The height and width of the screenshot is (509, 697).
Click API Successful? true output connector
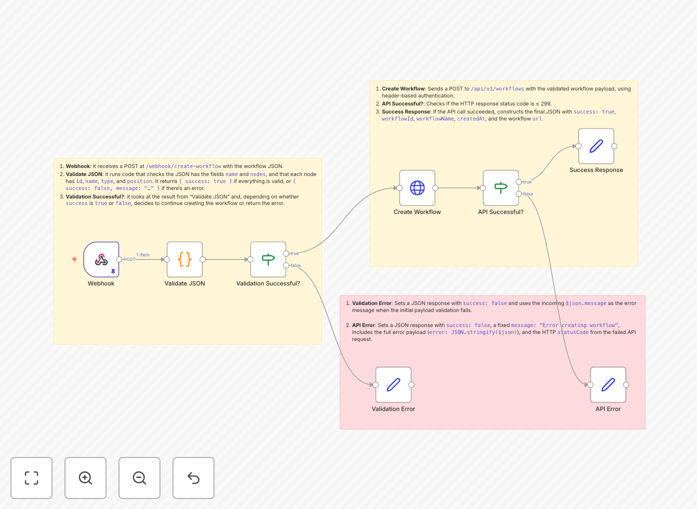[x=519, y=182]
